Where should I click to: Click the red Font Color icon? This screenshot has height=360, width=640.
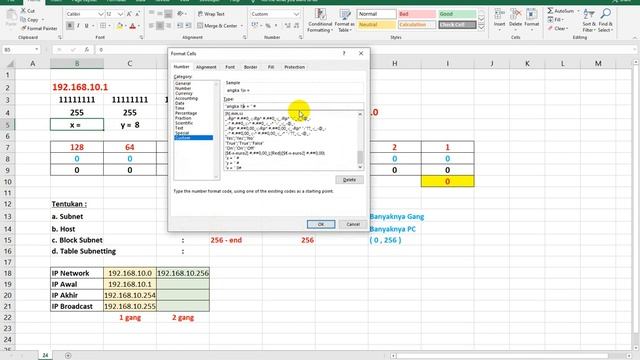pyautogui.click(x=133, y=26)
